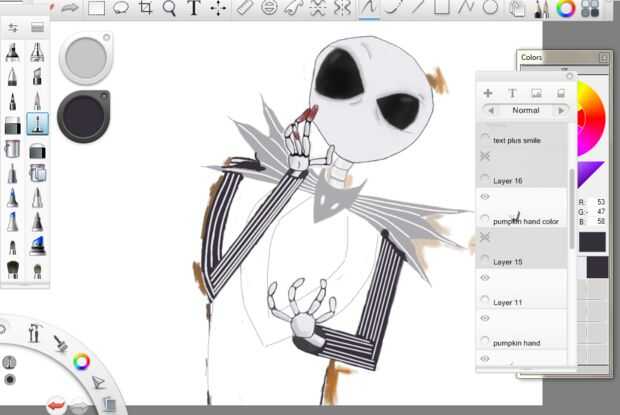Add a text layer from Layers panel T
Image resolution: width=620 pixels, height=415 pixels.
(512, 93)
